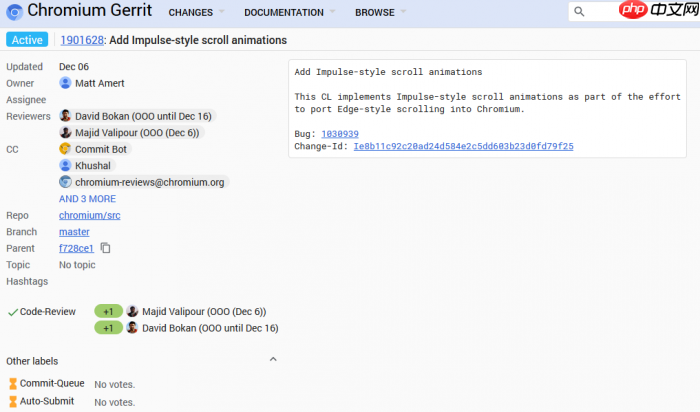This screenshot has height=412, width=700.
Task: Open the DOCUMENTATION dropdown menu
Action: pos(290,13)
